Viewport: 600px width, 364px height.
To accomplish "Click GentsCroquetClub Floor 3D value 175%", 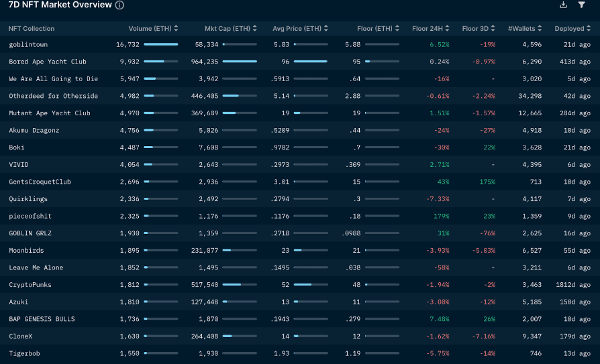I will point(487,182).
